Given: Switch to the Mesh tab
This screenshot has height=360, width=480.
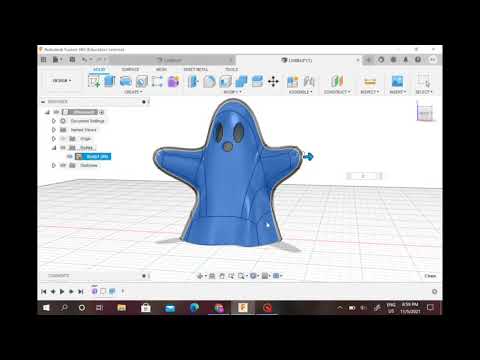Looking at the screenshot, I should tap(161, 69).
